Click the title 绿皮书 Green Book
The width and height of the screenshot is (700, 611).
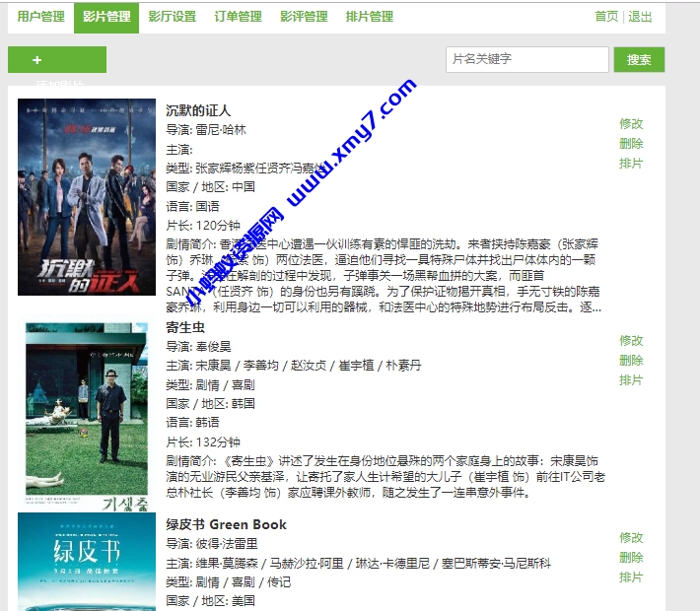(226, 524)
